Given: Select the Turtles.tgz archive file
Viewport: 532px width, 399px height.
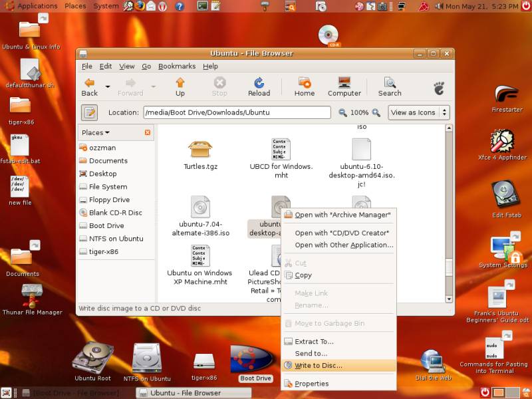Looking at the screenshot, I should coord(200,155).
